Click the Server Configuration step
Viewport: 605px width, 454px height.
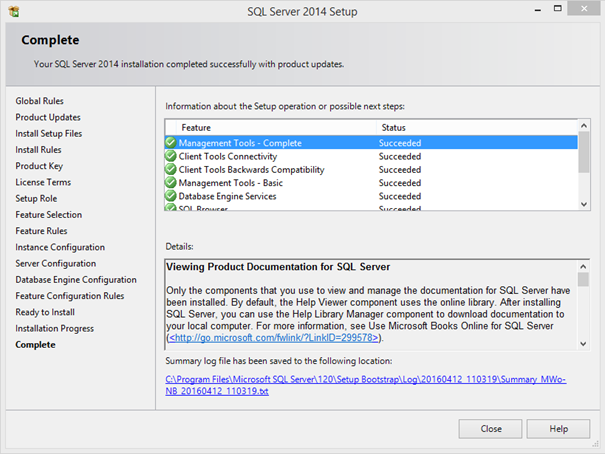click(56, 263)
